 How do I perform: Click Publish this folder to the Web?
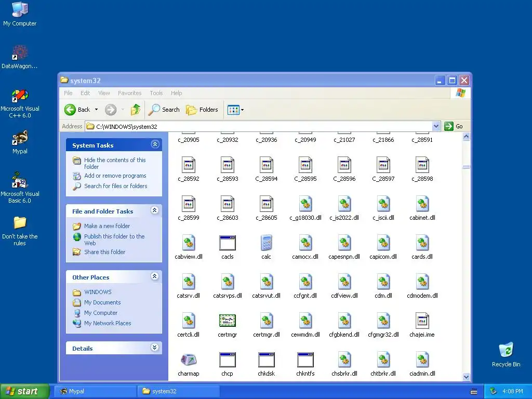point(114,240)
